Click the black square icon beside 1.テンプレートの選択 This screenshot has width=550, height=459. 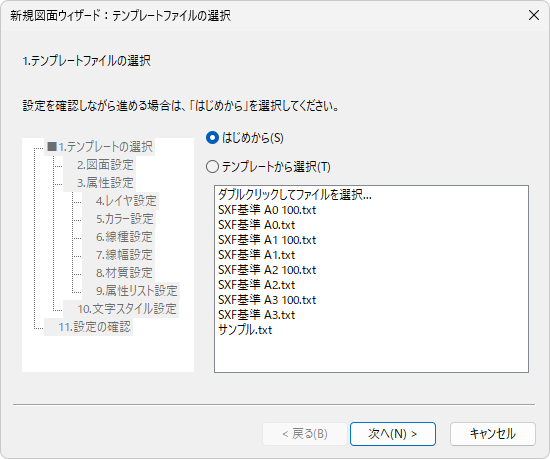pos(52,146)
